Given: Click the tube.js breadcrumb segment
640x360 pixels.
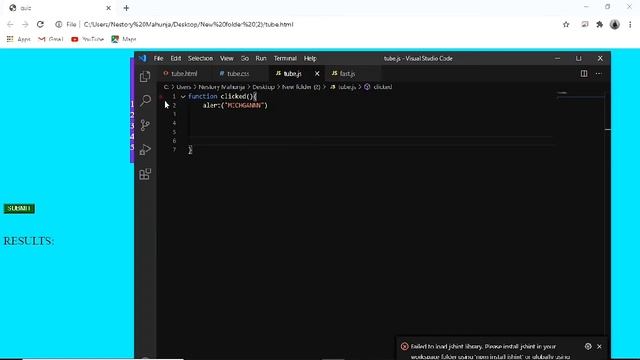Looking at the screenshot, I should tap(343, 87).
